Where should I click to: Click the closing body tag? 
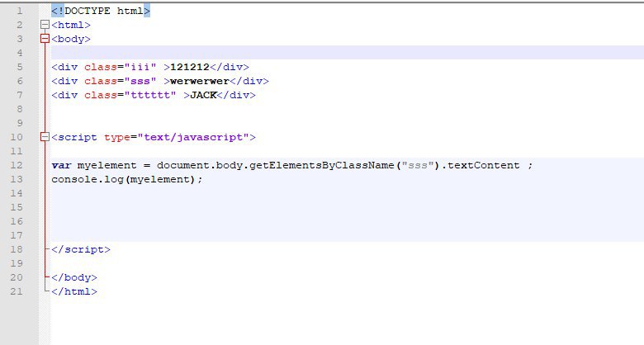point(74,277)
